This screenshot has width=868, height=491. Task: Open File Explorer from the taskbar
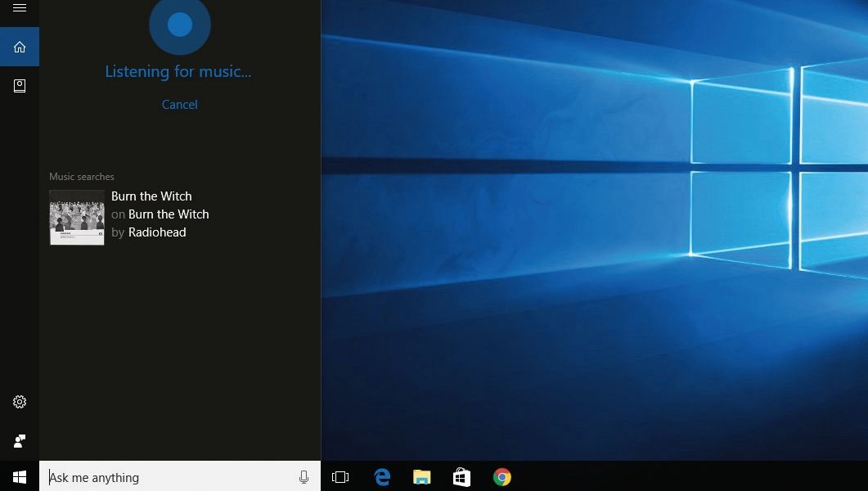point(421,476)
